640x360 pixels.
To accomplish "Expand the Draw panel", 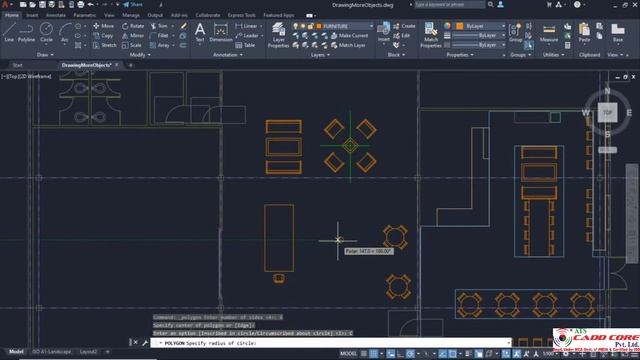I will click(45, 55).
